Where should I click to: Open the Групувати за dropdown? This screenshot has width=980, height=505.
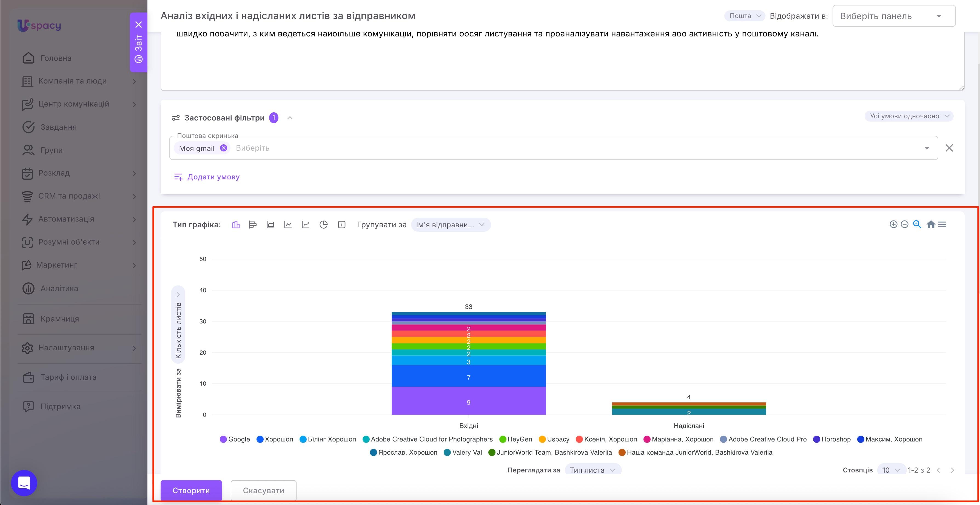click(x=451, y=225)
